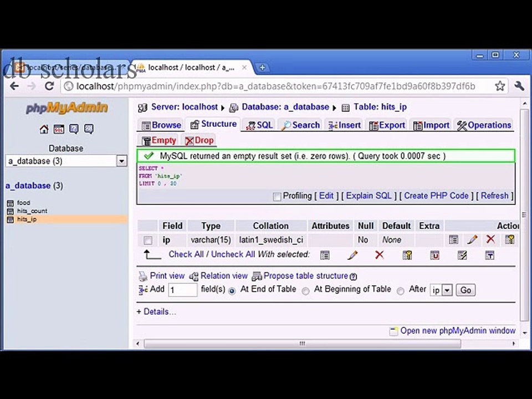532x399 pixels.
Task: Click the food table icon in the sidebar
Action: point(11,203)
